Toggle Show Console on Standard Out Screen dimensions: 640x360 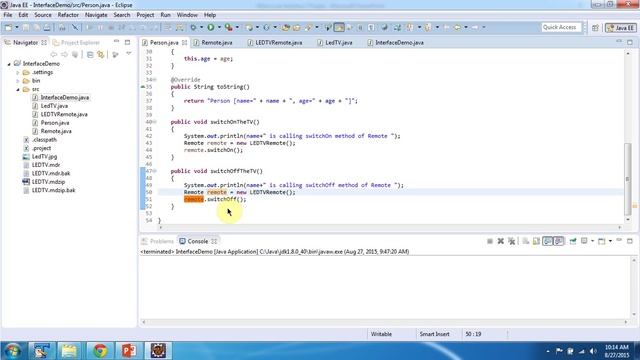pyautogui.click(x=547, y=241)
